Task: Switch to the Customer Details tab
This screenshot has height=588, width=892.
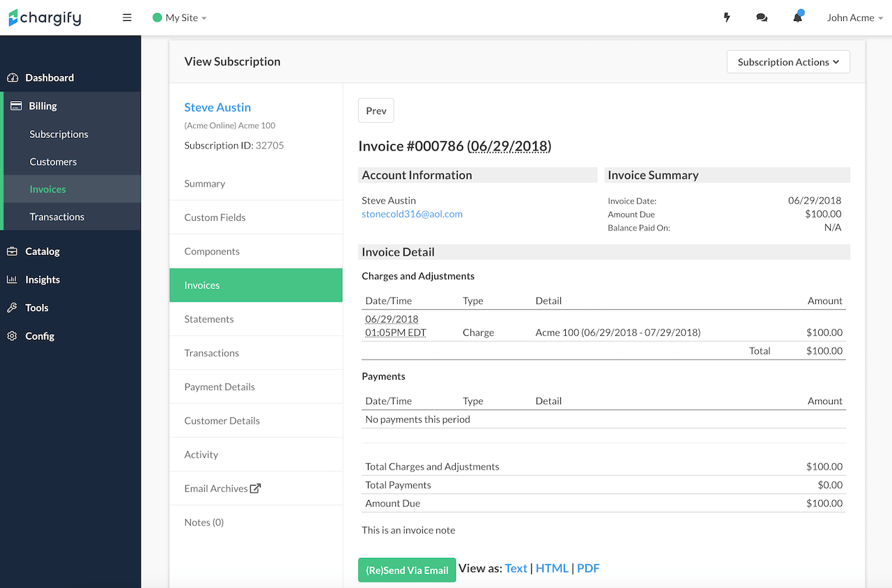Action: (256, 421)
